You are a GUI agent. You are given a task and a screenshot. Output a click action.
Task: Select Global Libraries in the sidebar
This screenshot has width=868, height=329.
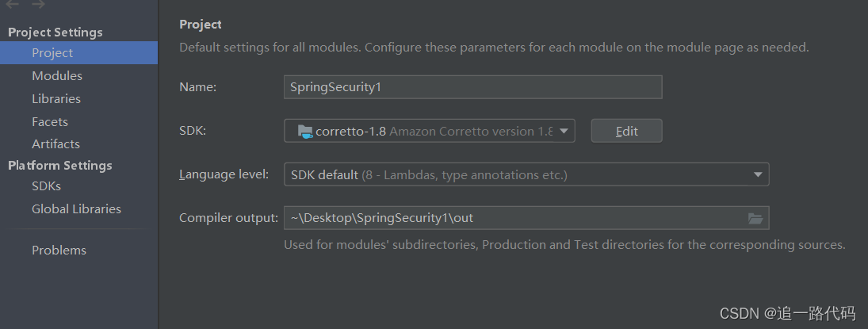click(76, 209)
